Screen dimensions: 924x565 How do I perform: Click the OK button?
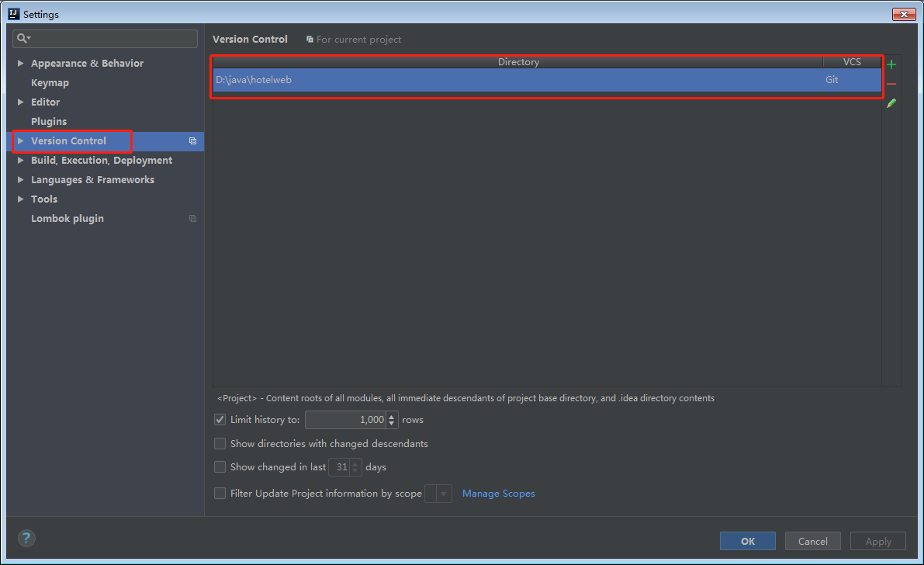[x=748, y=541]
